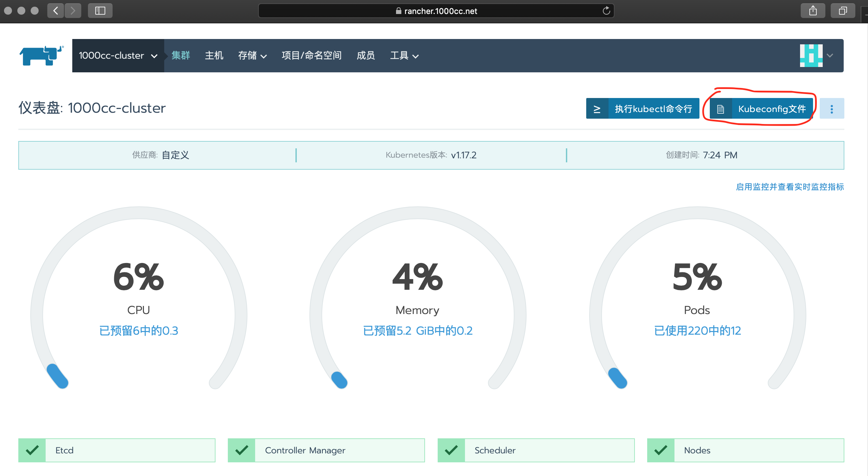This screenshot has height=476, width=868.
Task: Open the Safari tab overview icon
Action: [843, 11]
